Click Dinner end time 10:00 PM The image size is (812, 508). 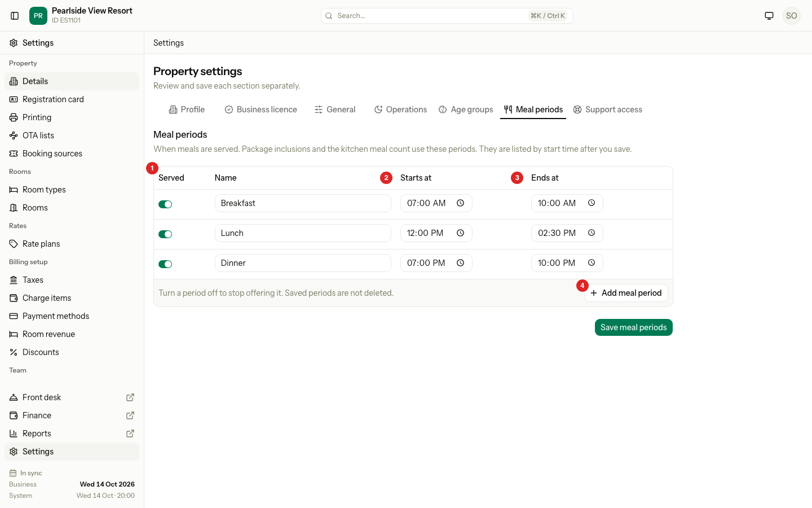click(x=567, y=263)
